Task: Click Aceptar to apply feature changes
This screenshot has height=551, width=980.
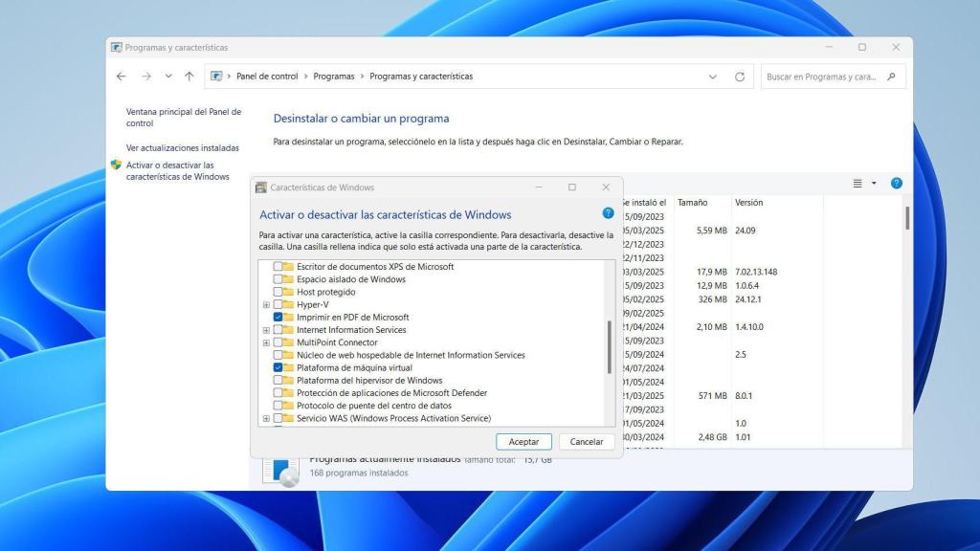Action: (x=523, y=442)
